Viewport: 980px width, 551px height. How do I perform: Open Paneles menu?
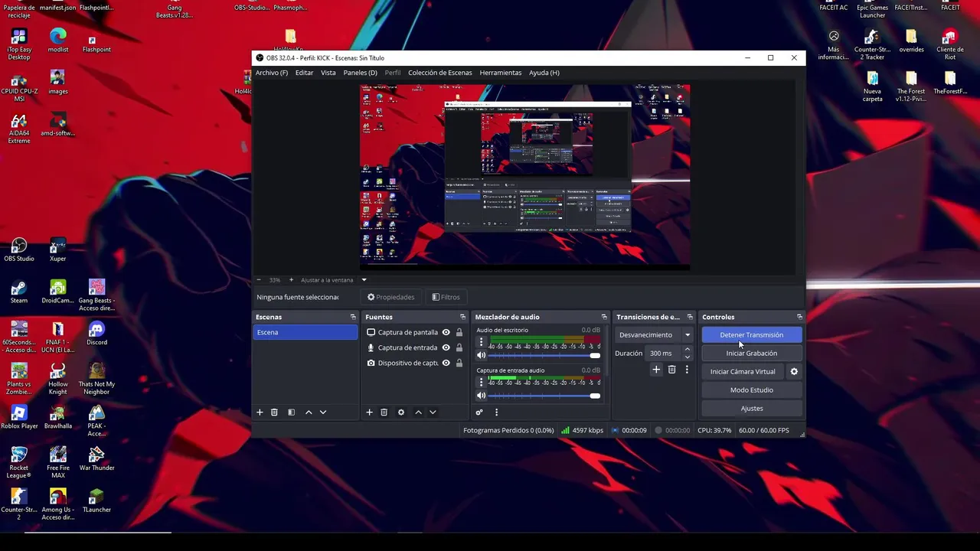pos(360,73)
